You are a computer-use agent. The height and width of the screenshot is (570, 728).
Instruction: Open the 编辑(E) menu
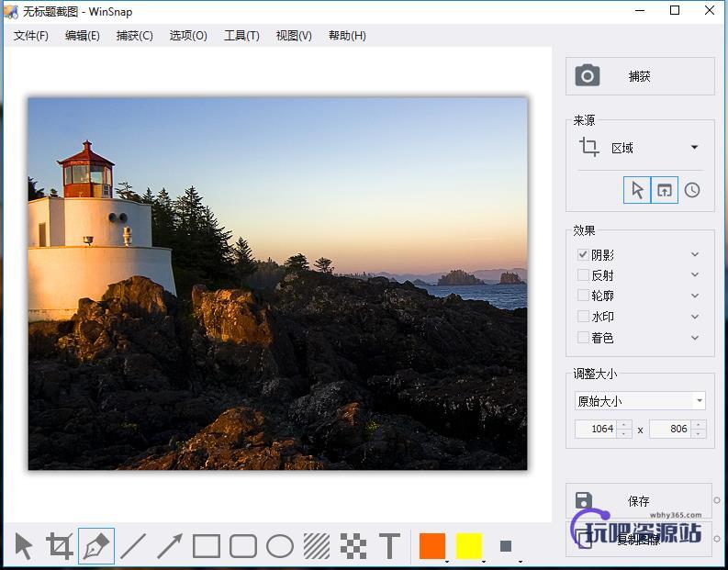[x=83, y=36]
